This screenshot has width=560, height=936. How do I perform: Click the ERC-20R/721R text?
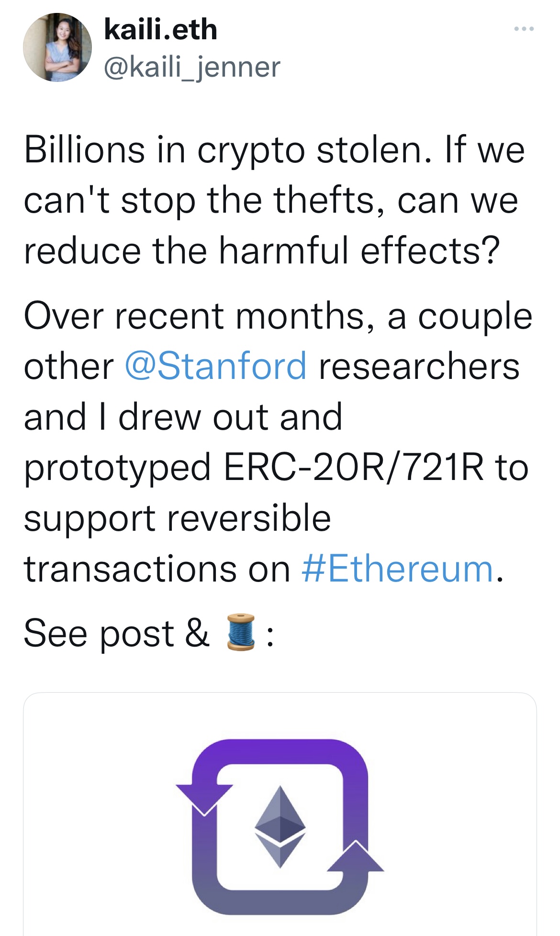point(353,468)
